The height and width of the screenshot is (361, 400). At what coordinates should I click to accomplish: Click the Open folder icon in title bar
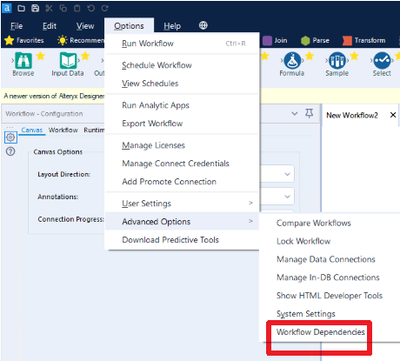pos(21,8)
